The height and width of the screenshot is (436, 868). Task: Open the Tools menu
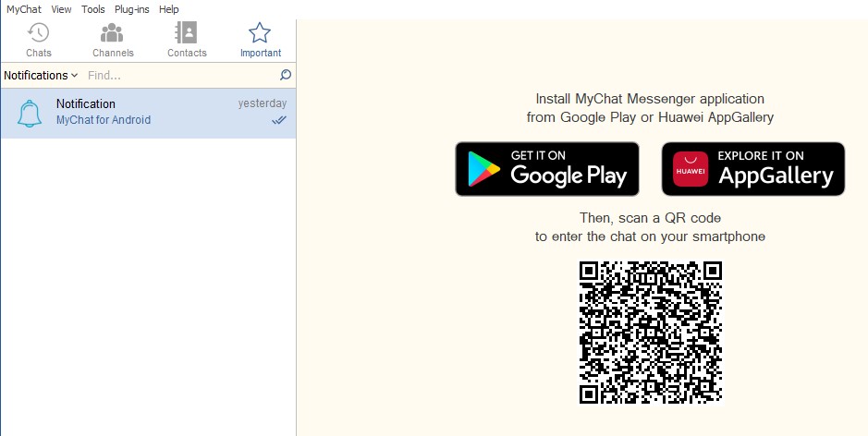click(93, 9)
